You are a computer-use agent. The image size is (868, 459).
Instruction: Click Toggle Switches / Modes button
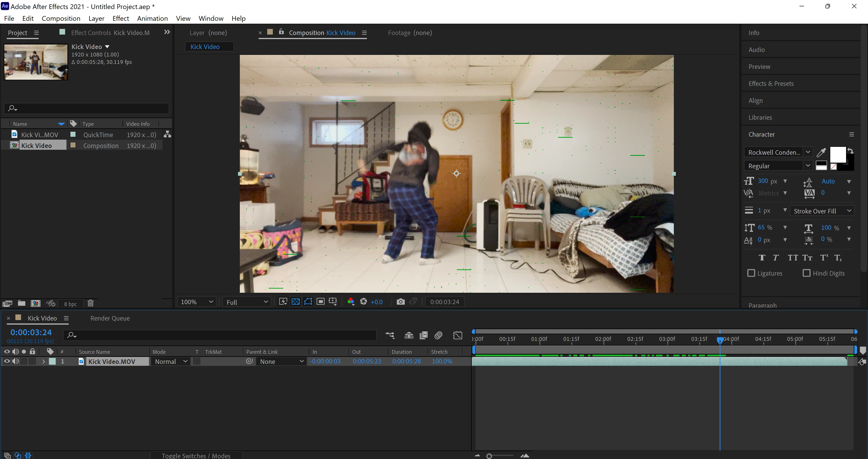tap(196, 456)
